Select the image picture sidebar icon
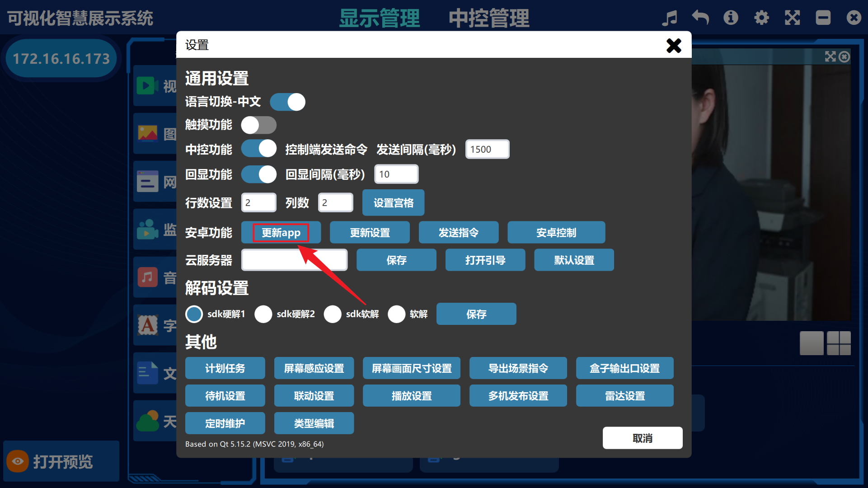This screenshot has height=488, width=868. 147,133
